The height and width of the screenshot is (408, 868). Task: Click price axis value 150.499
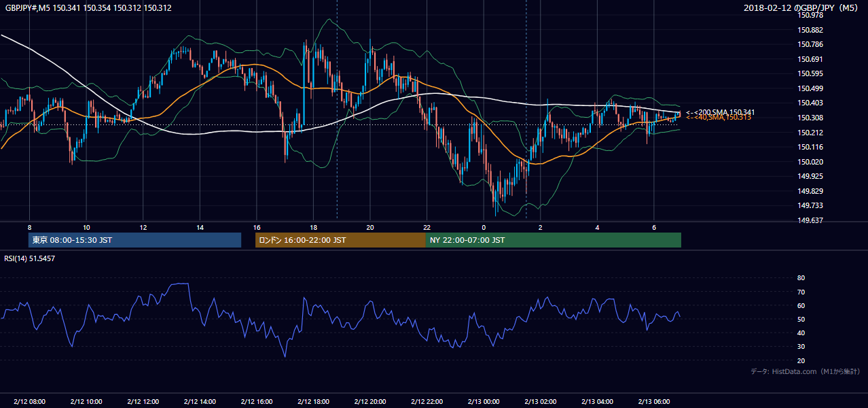[x=810, y=88]
